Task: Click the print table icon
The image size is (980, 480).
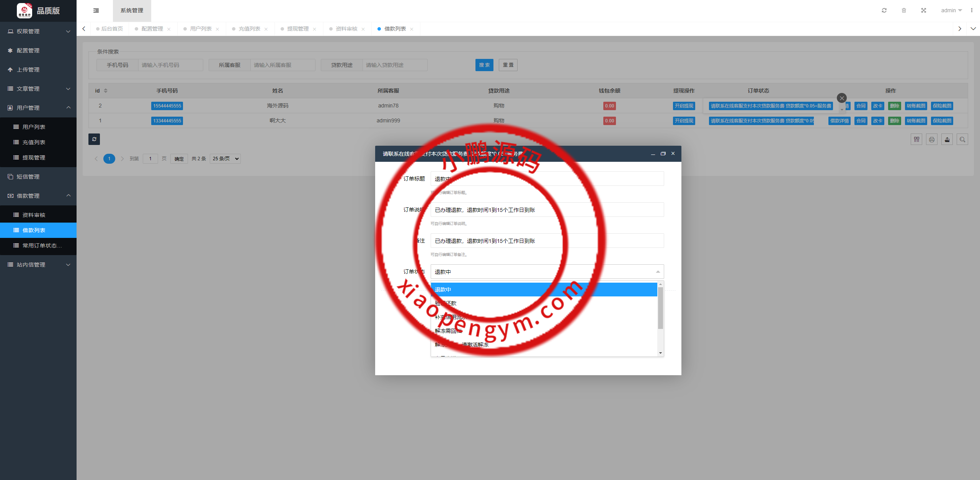Action: click(x=932, y=140)
